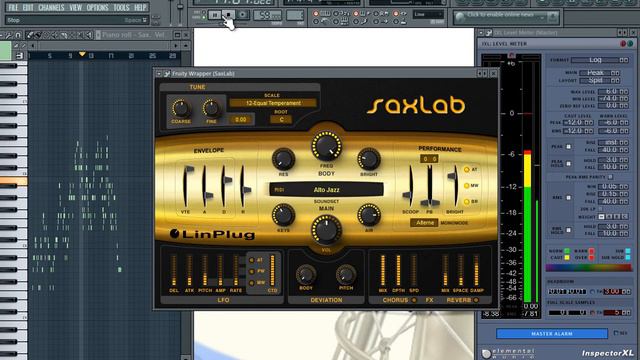Click the piano roll playhead marker
The image size is (640, 360).
point(82,54)
